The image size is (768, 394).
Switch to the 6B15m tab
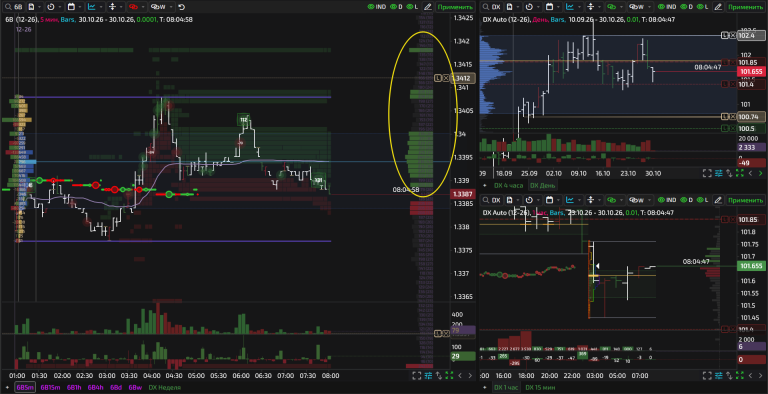tap(50, 388)
